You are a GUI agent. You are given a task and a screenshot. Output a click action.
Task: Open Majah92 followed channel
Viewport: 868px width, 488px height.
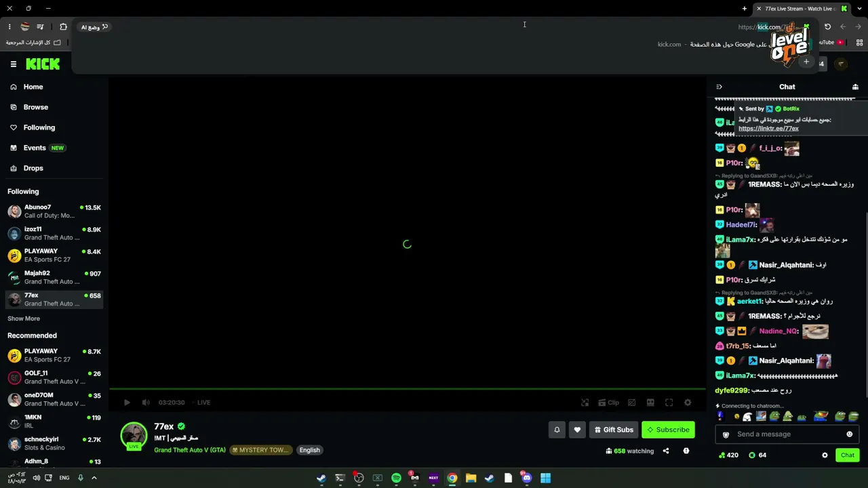pyautogui.click(x=54, y=277)
